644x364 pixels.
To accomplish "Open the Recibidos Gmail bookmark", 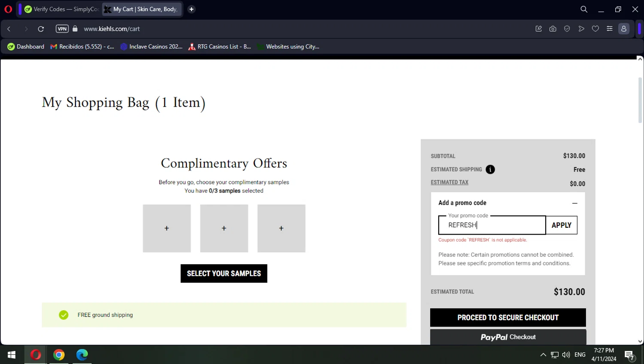I will (82, 46).
